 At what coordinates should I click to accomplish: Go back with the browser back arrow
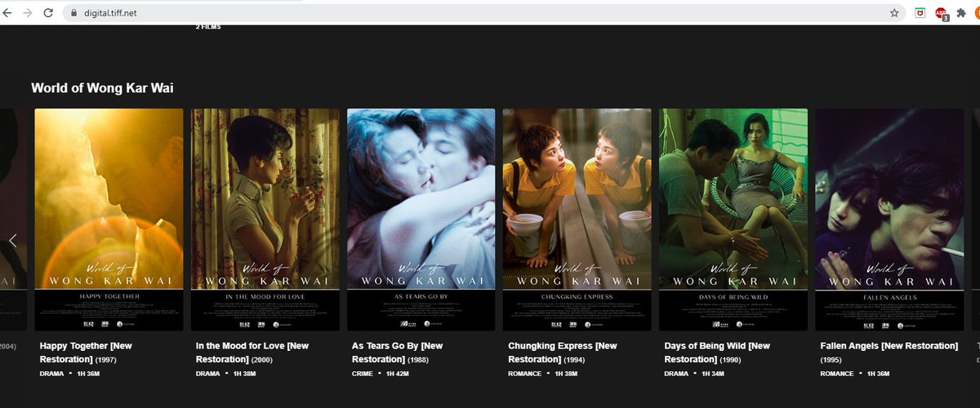[8, 13]
